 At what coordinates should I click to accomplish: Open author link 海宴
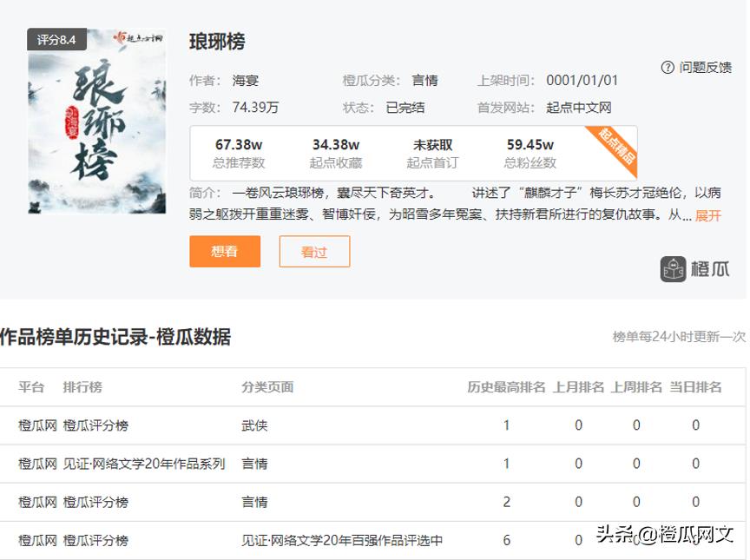point(246,81)
